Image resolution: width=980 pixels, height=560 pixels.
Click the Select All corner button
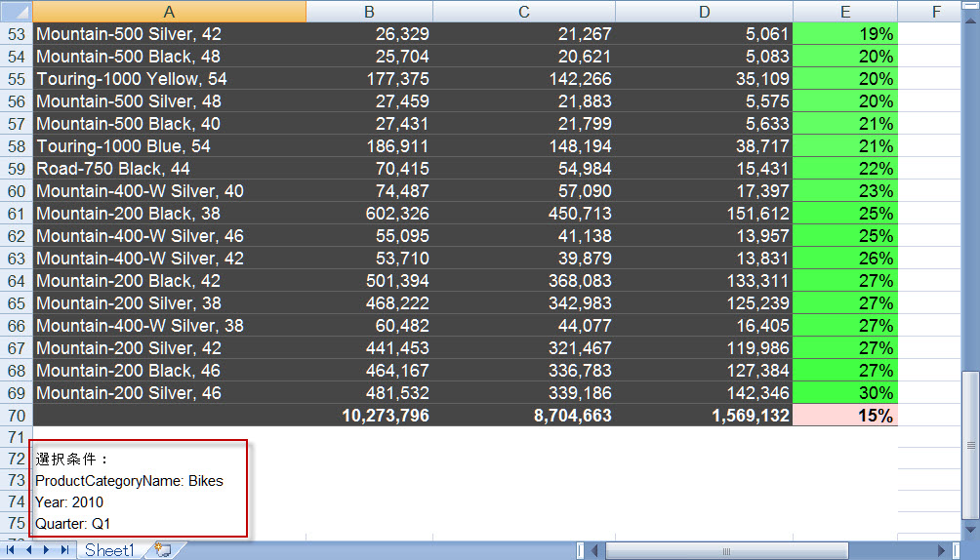17,12
